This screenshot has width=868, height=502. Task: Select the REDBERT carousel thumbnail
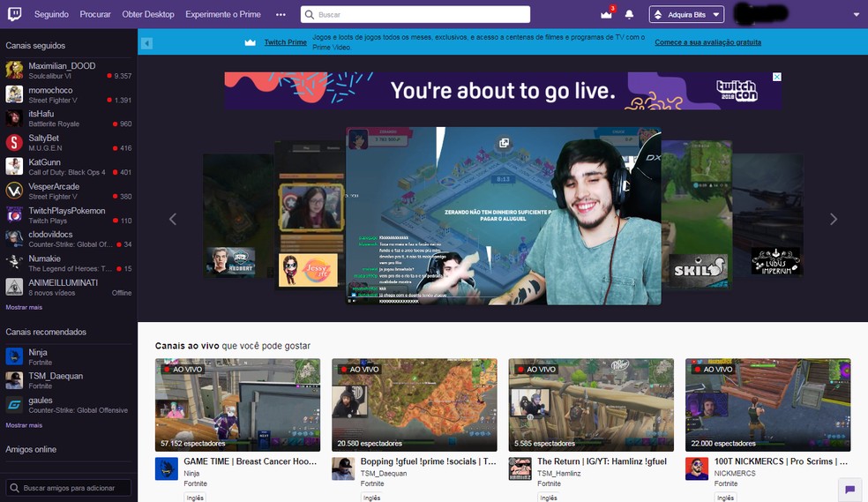tap(238, 214)
